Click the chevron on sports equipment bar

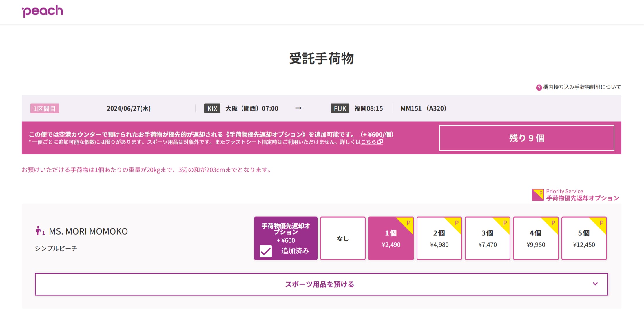(595, 284)
